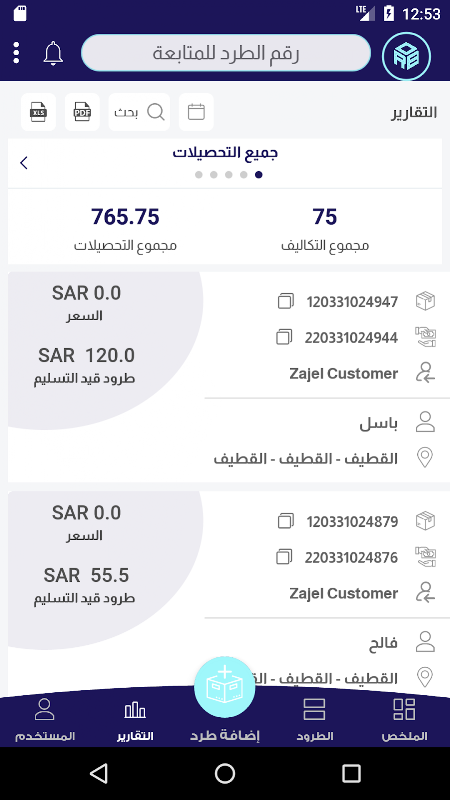Screen dimensions: 450x800
Task: Copy collection number 220331024944
Action: coord(284,337)
